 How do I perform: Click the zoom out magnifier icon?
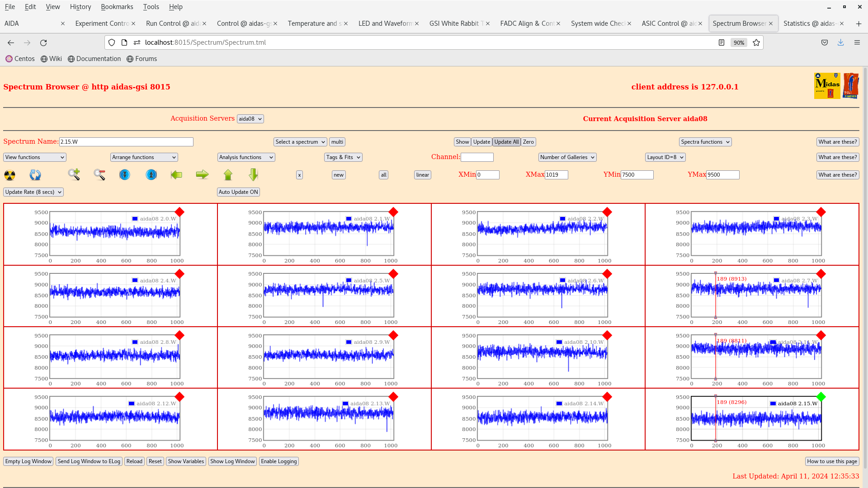pos(99,175)
